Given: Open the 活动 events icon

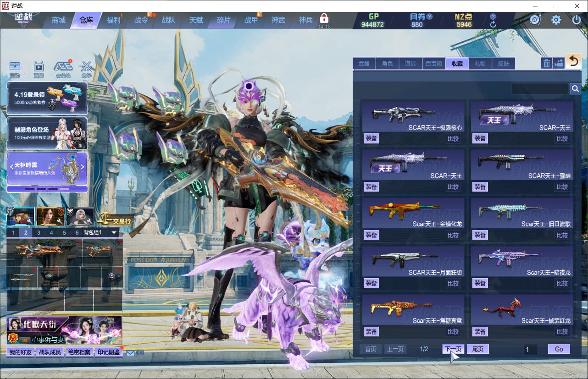Looking at the screenshot, I should pyautogui.click(x=15, y=70).
